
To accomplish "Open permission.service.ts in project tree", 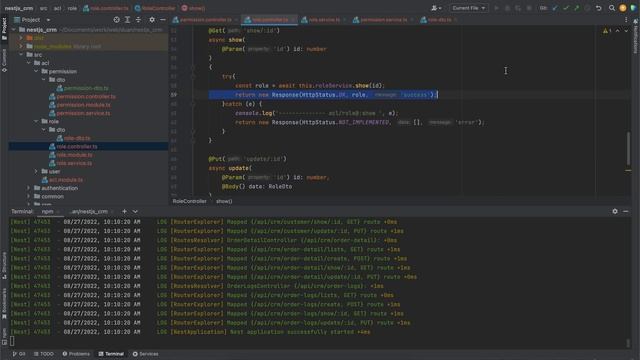I will pyautogui.click(x=83, y=113).
